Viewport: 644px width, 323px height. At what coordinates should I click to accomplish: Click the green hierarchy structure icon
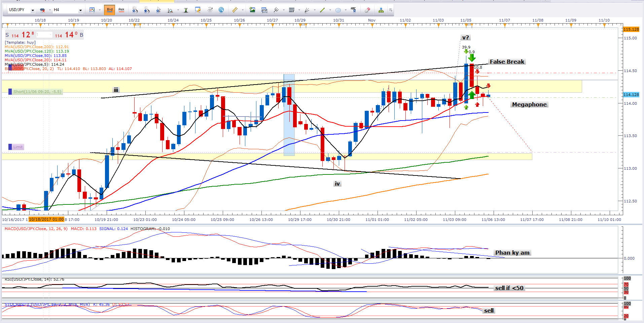click(x=381, y=10)
